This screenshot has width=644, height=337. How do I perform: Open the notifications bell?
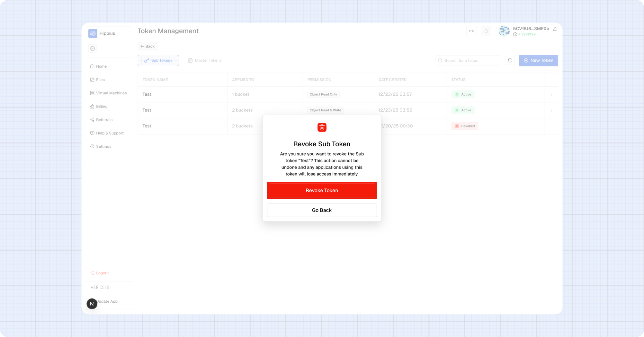click(x=486, y=31)
